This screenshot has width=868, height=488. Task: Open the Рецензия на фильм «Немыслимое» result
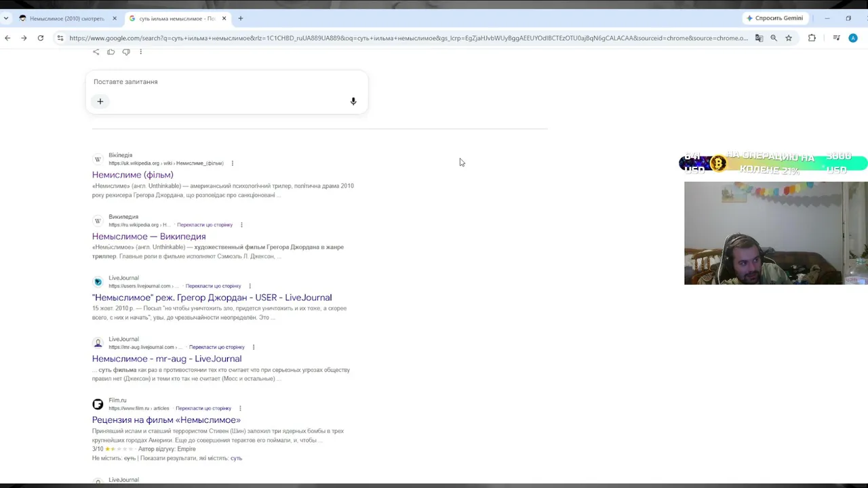pos(166,420)
